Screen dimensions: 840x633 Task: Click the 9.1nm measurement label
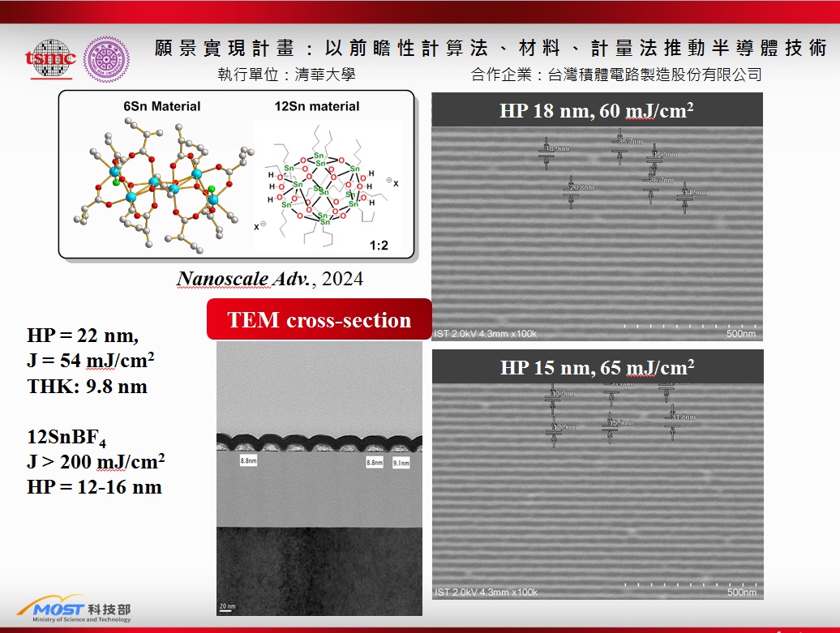click(x=401, y=463)
